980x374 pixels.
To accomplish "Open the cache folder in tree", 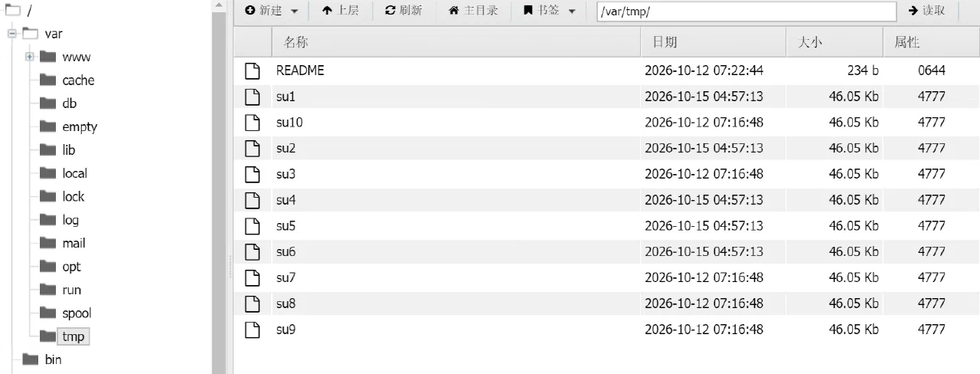I will pos(78,80).
